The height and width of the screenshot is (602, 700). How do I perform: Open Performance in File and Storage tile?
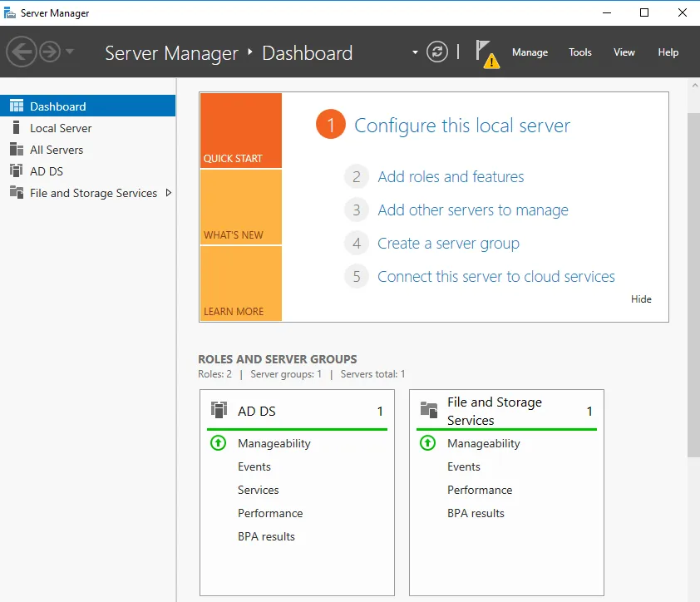[x=480, y=490]
